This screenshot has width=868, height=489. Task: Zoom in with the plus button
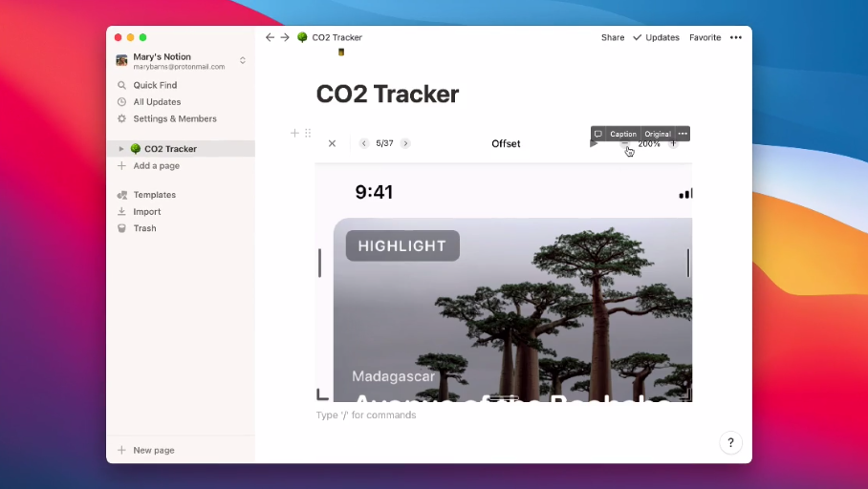[x=673, y=144]
